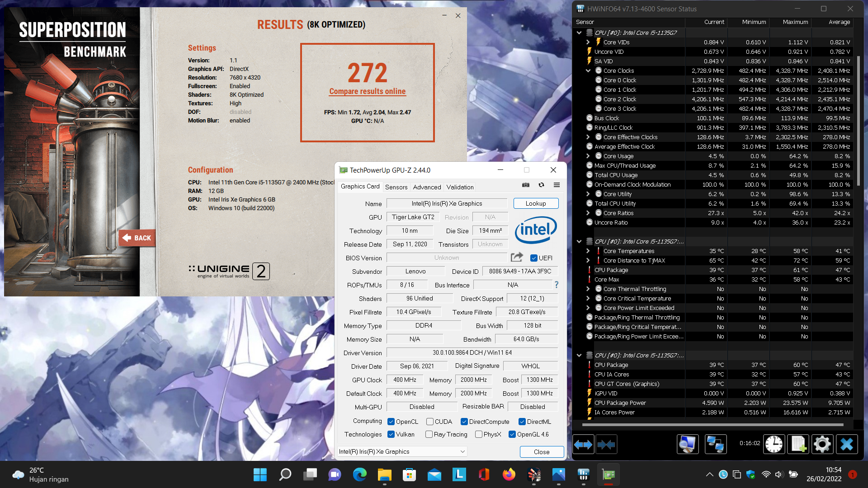Open Microsoft Edge from taskbar
Image resolution: width=868 pixels, height=488 pixels.
(x=359, y=474)
